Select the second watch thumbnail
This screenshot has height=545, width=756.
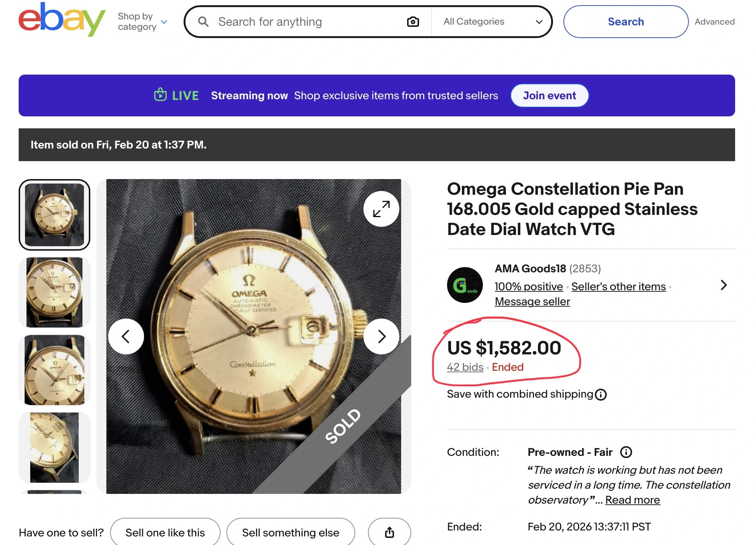tap(54, 292)
